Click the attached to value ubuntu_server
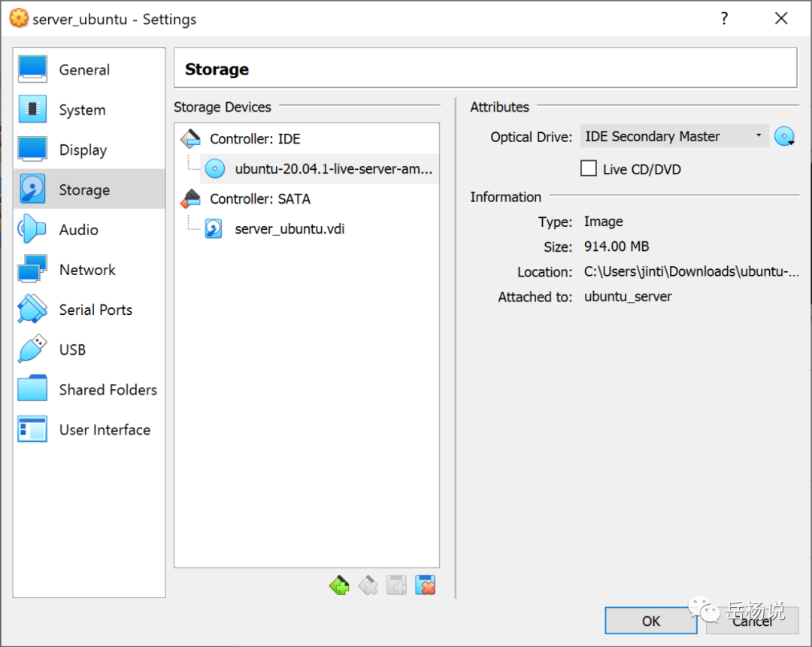812x647 pixels. (628, 297)
